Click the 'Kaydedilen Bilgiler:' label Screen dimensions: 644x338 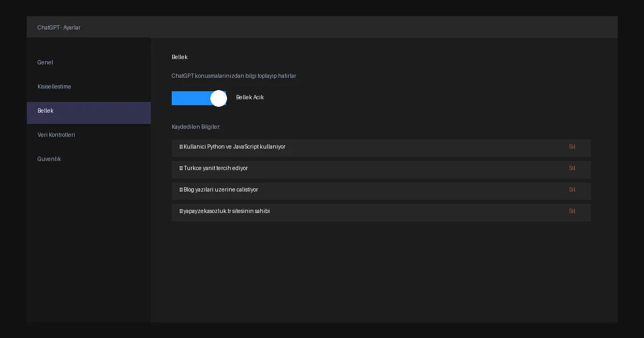click(196, 127)
